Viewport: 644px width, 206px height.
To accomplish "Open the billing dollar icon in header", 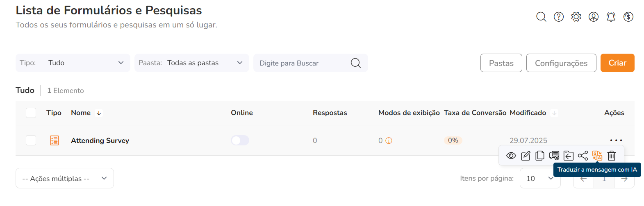I will tap(628, 17).
